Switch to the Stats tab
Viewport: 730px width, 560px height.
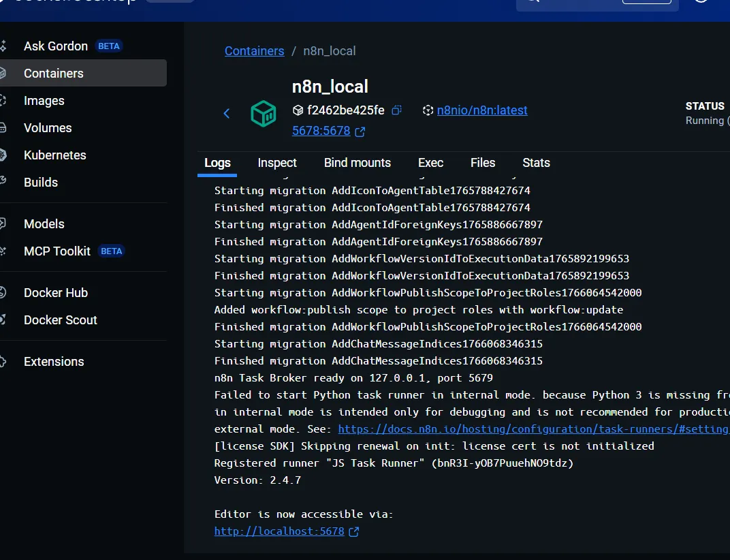(536, 163)
